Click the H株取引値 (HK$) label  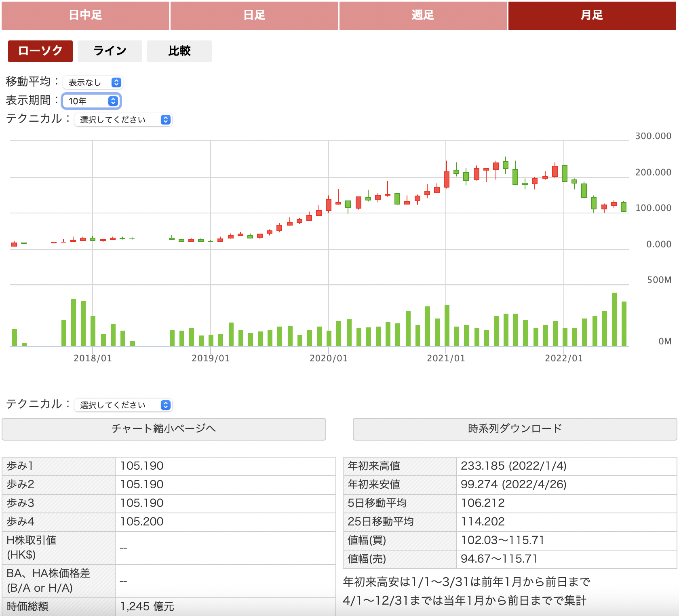(x=32, y=548)
